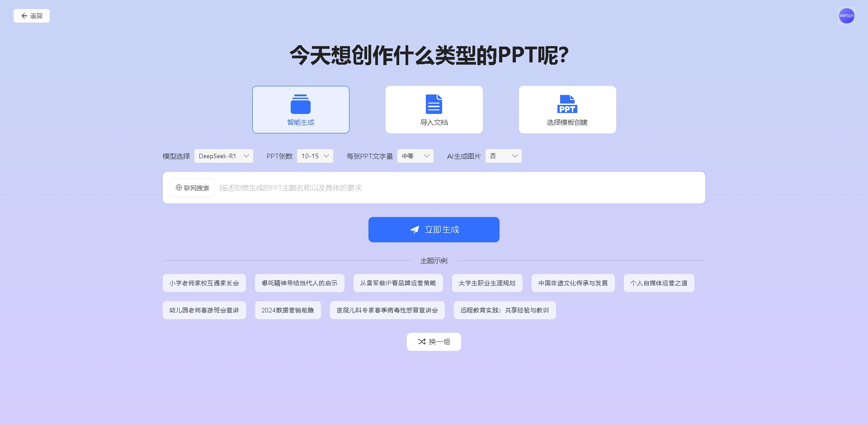The image size is (868, 425).
Task: Select the 智能生成 stacked-cards icon
Action: click(301, 104)
